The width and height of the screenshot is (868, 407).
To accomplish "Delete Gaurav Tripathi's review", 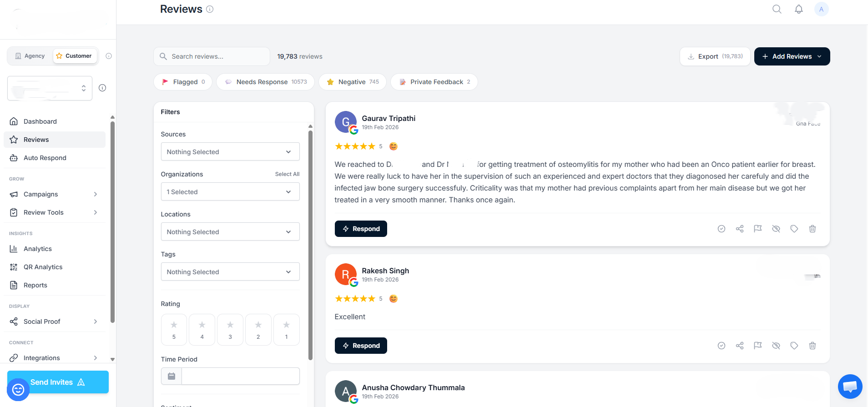I will coord(812,229).
